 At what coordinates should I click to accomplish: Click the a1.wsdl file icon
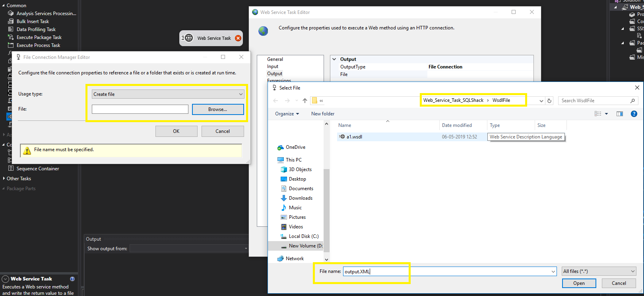[342, 137]
